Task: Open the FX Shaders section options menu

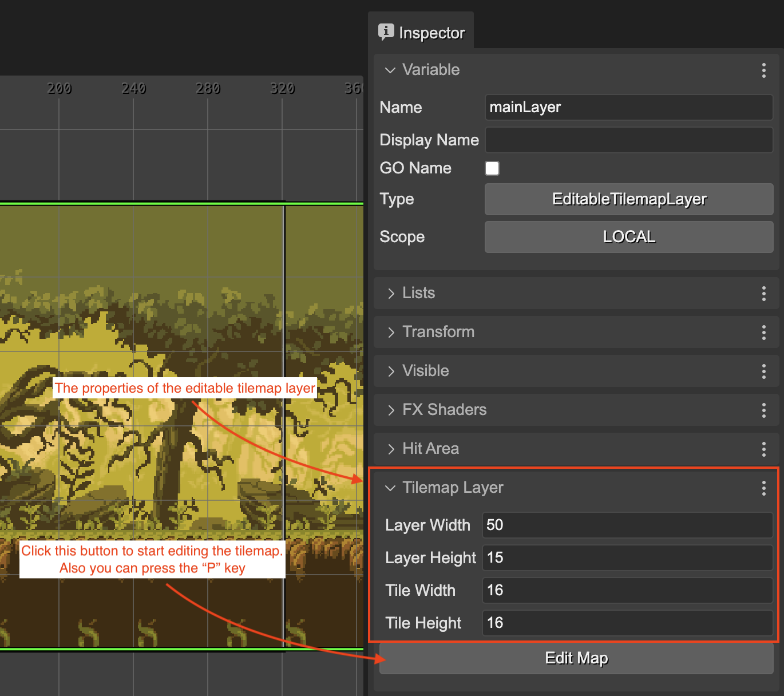Action: point(764,410)
